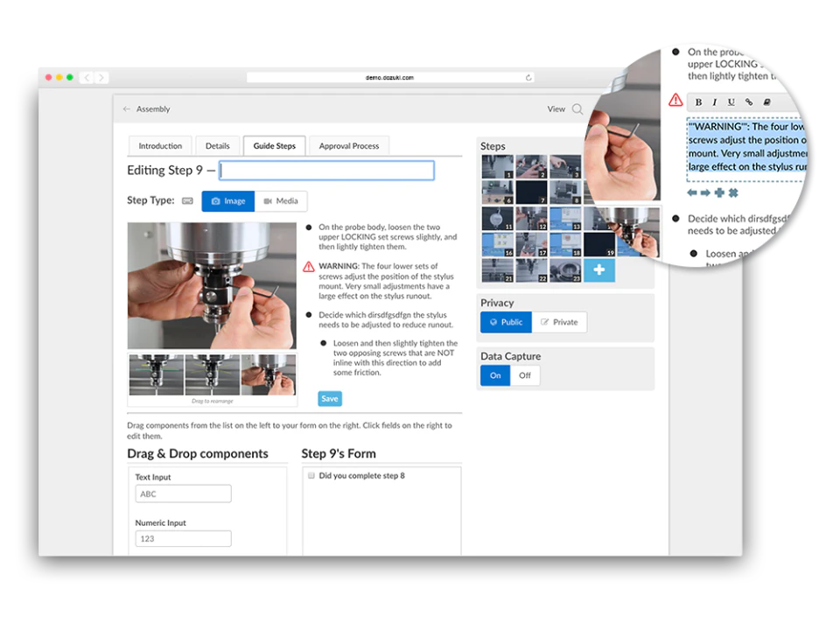Select step 11 thumbnail in the Steps panel
The image size is (840, 630).
click(495, 219)
